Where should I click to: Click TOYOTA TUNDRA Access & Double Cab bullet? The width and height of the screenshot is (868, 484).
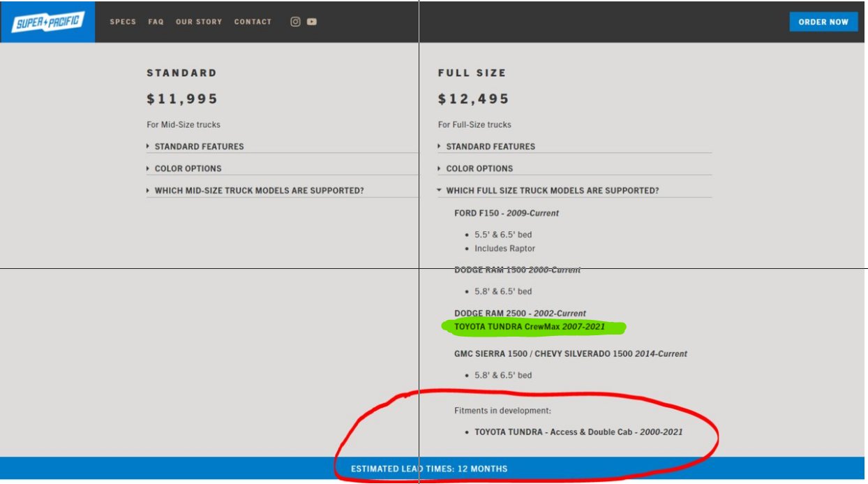[x=578, y=432]
